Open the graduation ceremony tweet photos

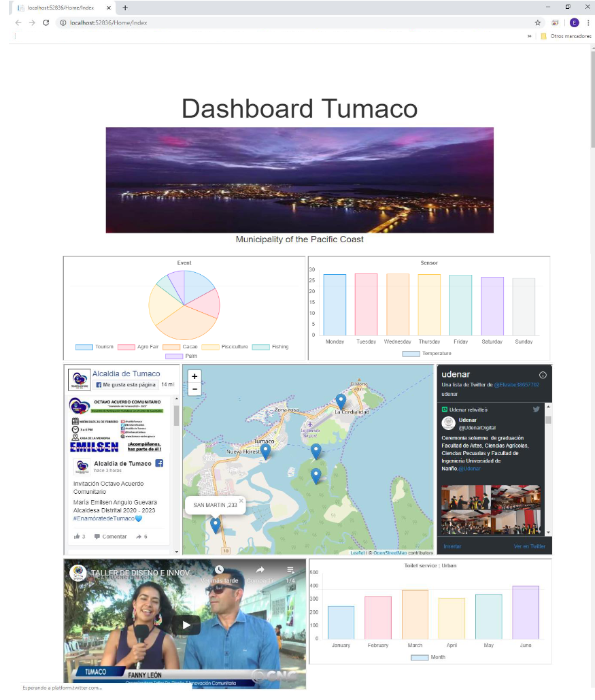[x=491, y=510]
